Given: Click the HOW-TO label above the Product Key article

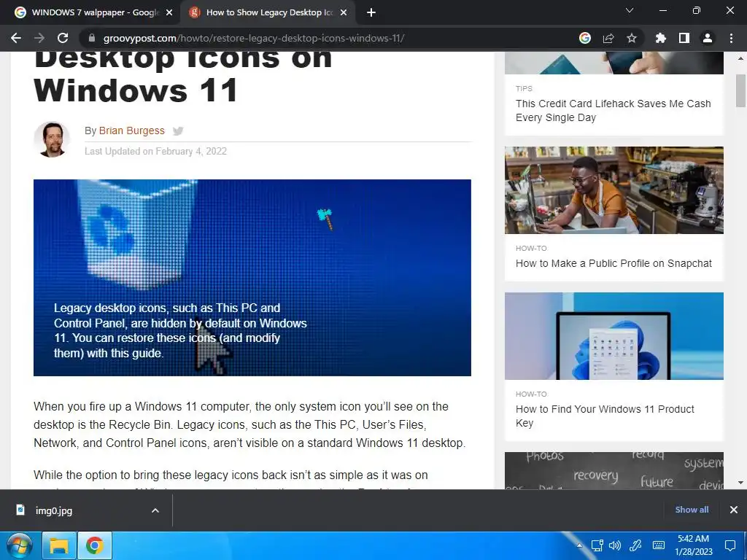Looking at the screenshot, I should [x=531, y=394].
